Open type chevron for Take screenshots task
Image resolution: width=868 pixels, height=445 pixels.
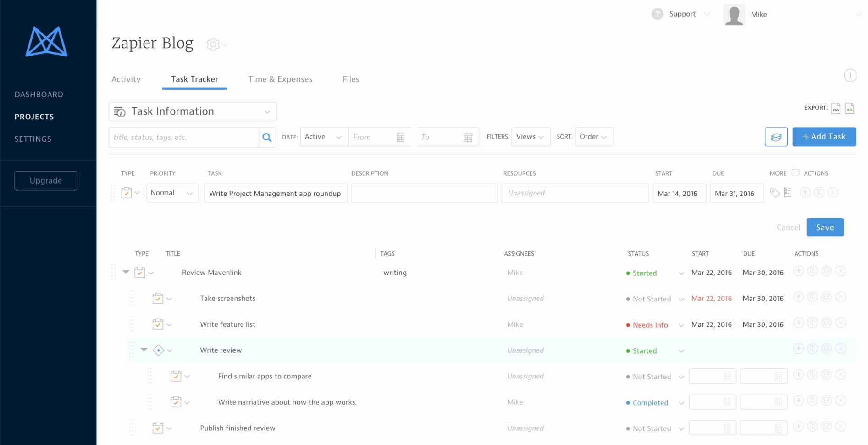(169, 299)
